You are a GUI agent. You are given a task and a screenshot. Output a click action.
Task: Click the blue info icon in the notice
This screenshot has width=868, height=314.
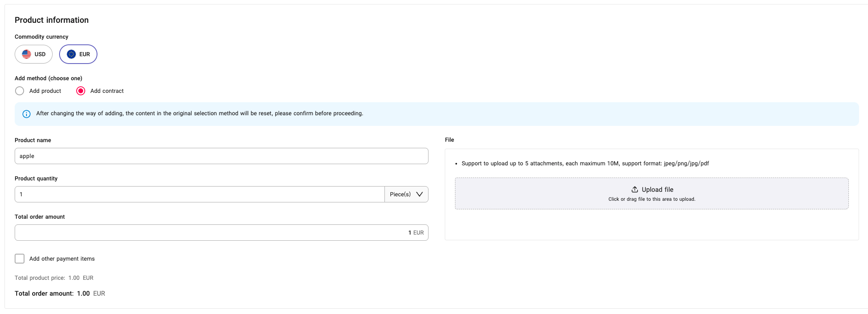[x=27, y=114]
